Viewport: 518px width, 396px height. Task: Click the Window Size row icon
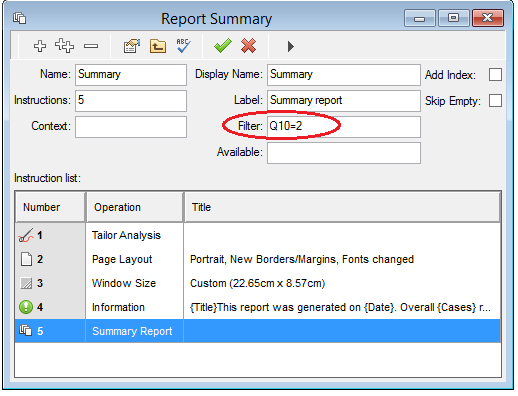click(x=26, y=283)
